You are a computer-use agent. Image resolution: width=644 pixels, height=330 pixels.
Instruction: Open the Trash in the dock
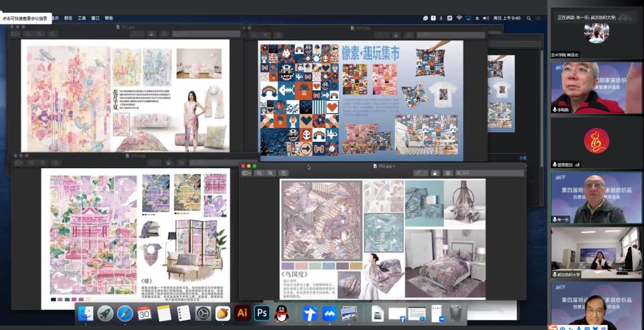point(455,313)
